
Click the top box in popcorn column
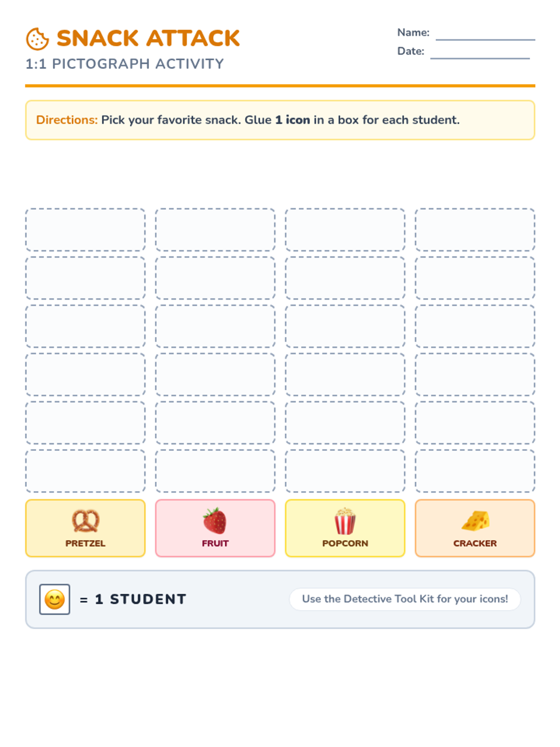pos(345,230)
